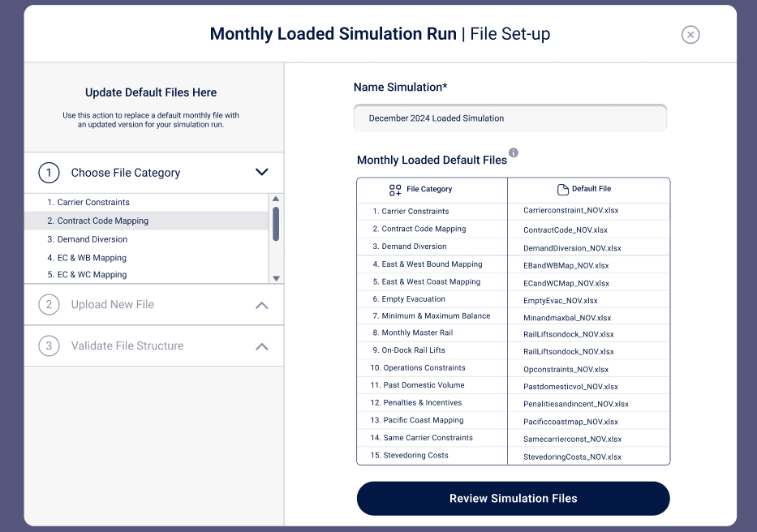Select Demand Diversion in category list
This screenshot has height=532, width=757.
147,239
